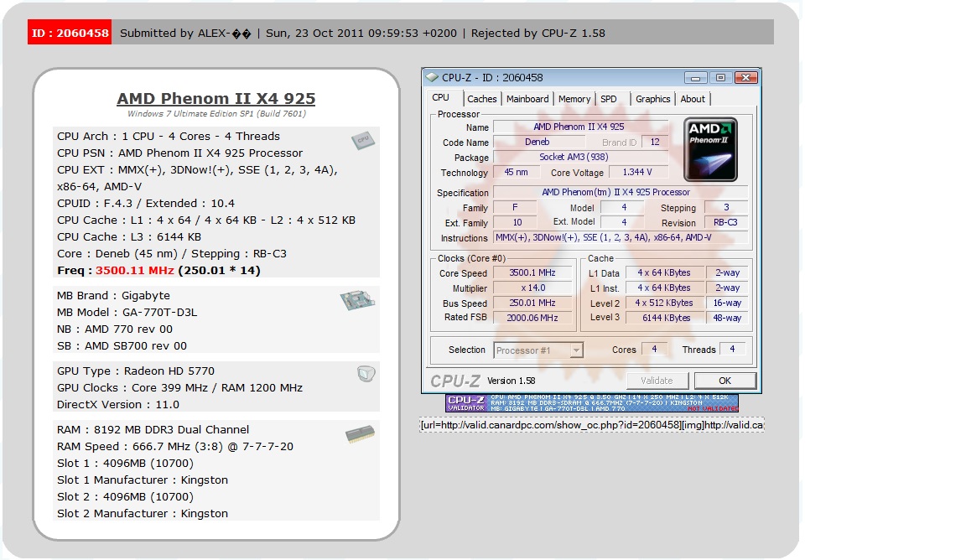Viewport: 966px width, 560px height.
Task: Click the RAM module icon
Action: 360,434
